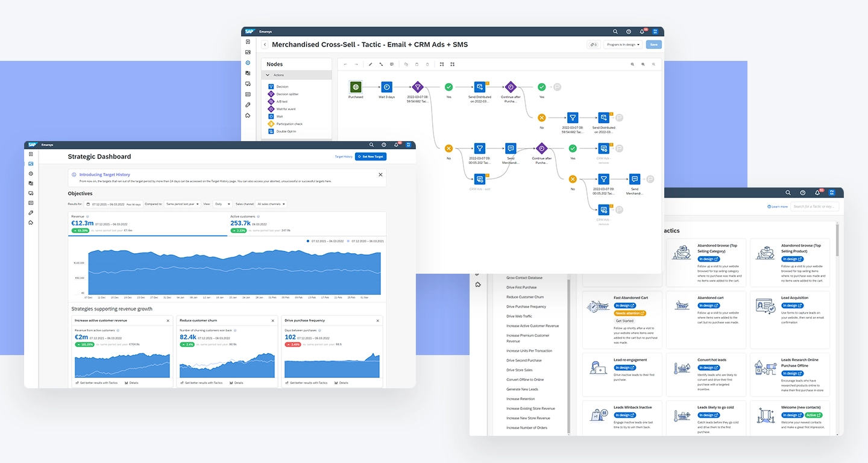The image size is (868, 463).
Task: Click Redo in the program editor toolbar
Action: click(x=356, y=64)
